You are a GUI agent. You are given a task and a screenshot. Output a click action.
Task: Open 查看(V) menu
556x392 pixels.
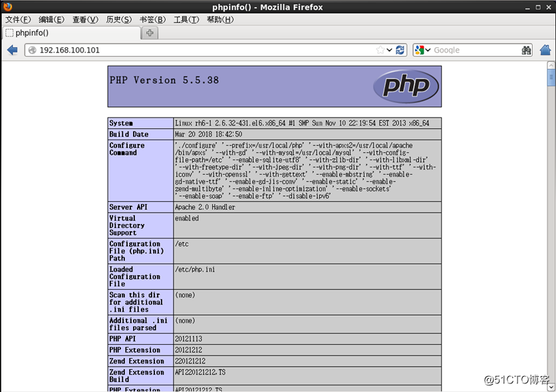click(x=85, y=19)
